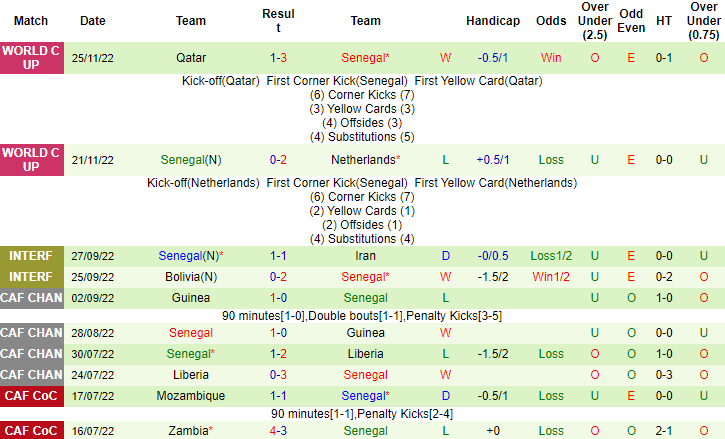Click the Senegal 1-1 Iran score
The width and height of the screenshot is (725, 439).
point(278,255)
